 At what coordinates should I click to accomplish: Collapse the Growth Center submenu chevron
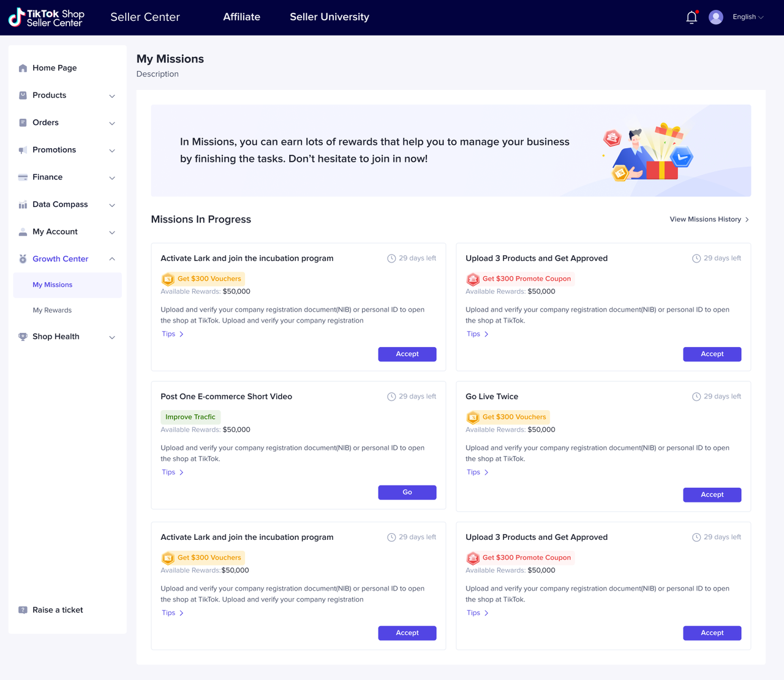click(x=112, y=259)
